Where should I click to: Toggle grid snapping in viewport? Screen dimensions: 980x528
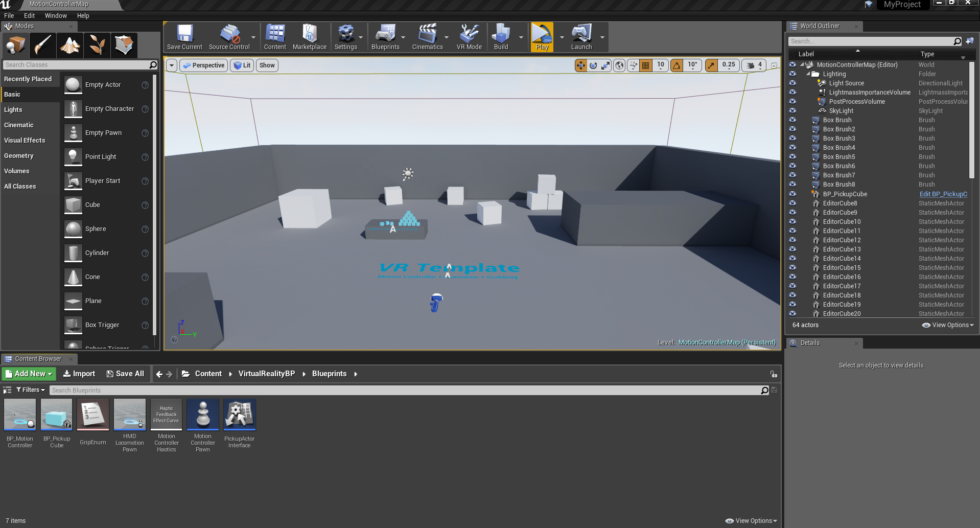[x=646, y=65]
